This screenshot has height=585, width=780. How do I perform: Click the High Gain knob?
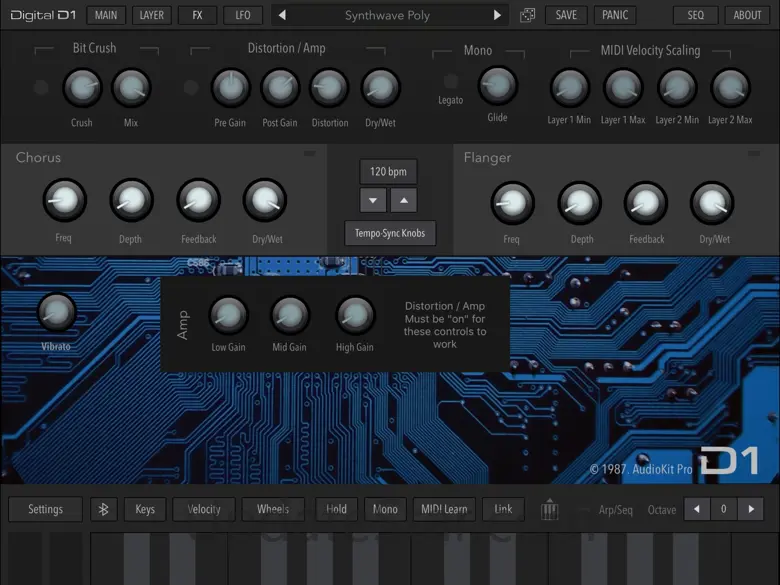click(355, 315)
